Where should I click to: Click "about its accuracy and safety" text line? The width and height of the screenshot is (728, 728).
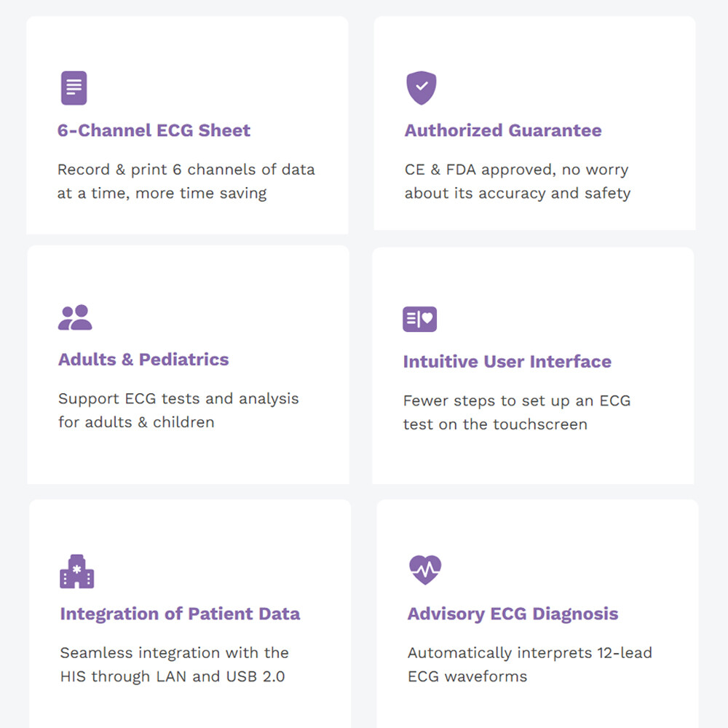517,194
